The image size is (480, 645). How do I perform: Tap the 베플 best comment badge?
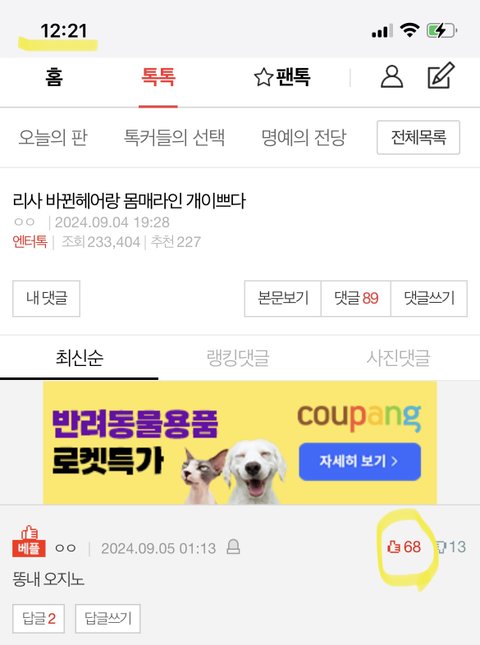(29, 541)
